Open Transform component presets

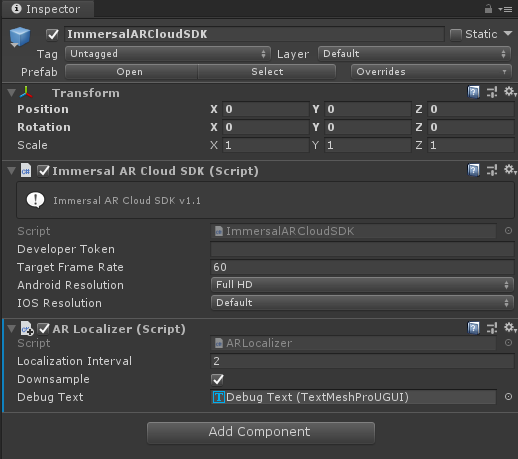click(492, 92)
